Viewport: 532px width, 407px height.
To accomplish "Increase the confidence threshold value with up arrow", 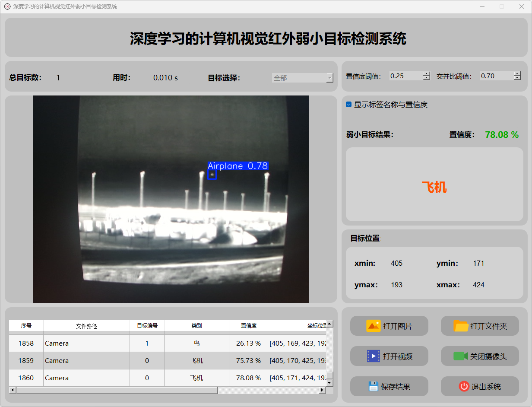I will pyautogui.click(x=427, y=73).
